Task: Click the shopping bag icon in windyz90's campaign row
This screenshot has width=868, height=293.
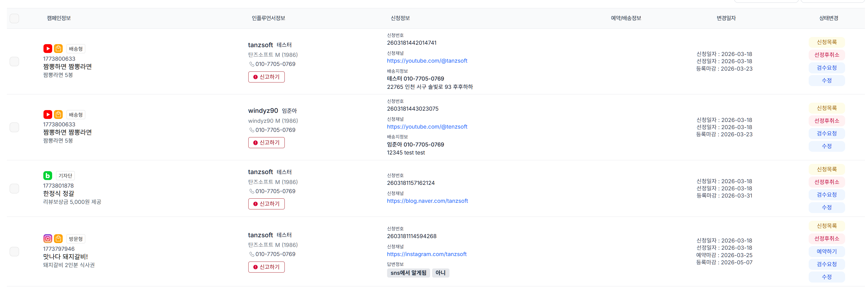Action: click(x=59, y=114)
